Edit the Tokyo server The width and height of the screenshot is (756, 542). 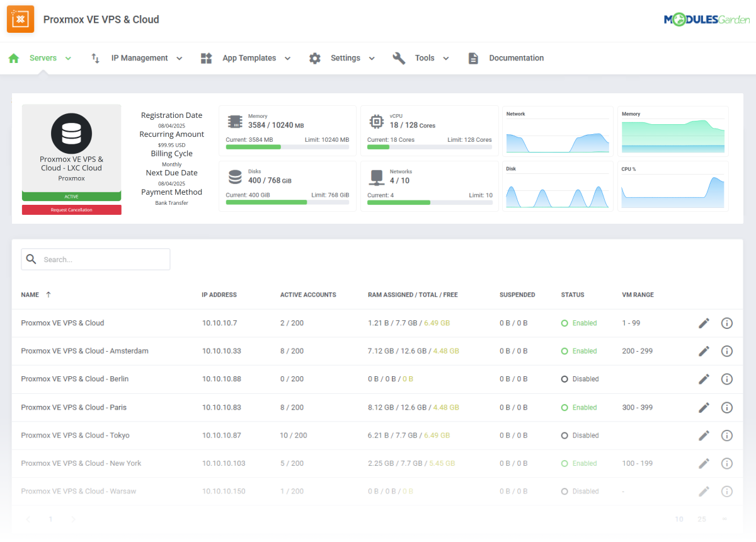tap(704, 435)
